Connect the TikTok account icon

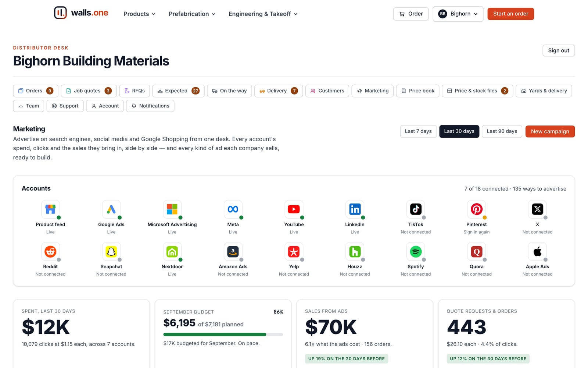coord(416,209)
